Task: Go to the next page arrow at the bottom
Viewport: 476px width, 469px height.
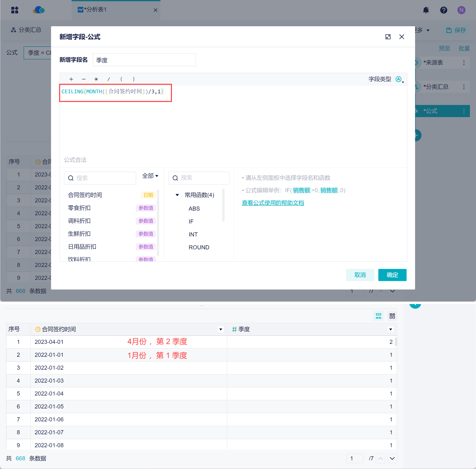Action: 392,459
